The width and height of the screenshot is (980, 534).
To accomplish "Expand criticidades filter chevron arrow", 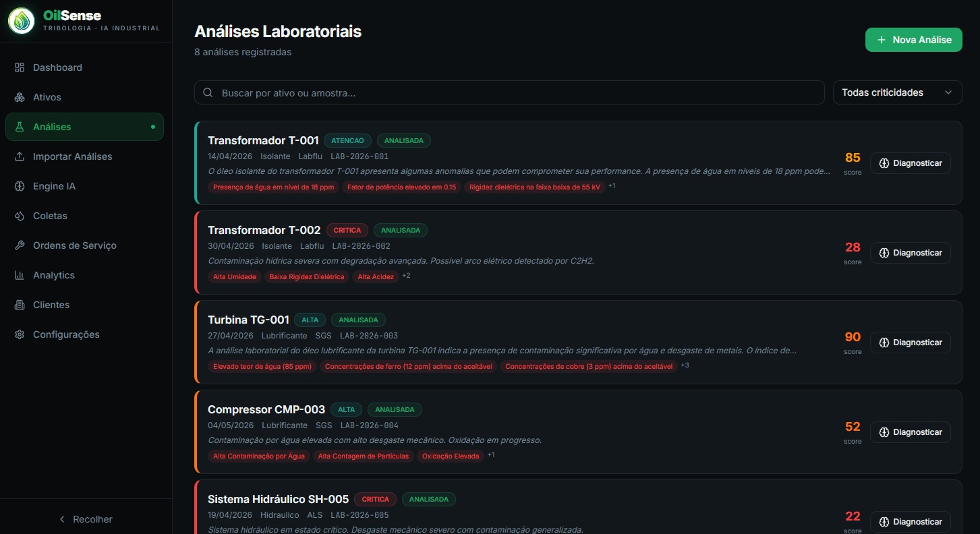I will [x=948, y=92].
